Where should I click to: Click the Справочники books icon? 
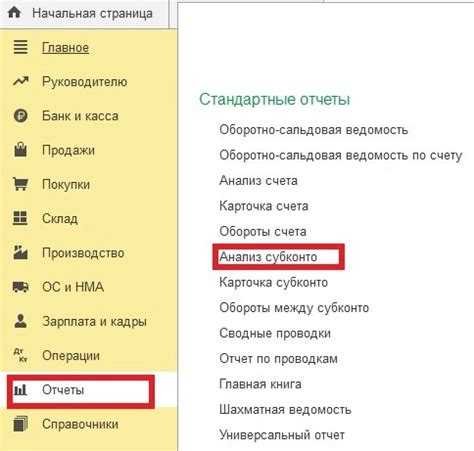point(21,424)
